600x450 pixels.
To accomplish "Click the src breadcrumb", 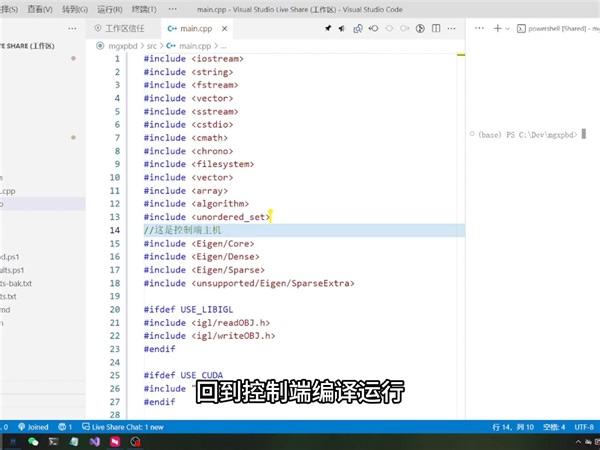I will [x=152, y=46].
